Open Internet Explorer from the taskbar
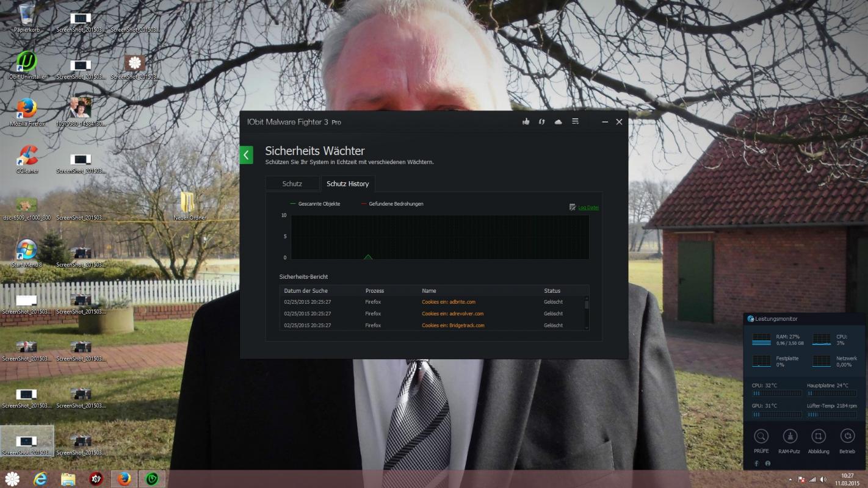 [41, 479]
